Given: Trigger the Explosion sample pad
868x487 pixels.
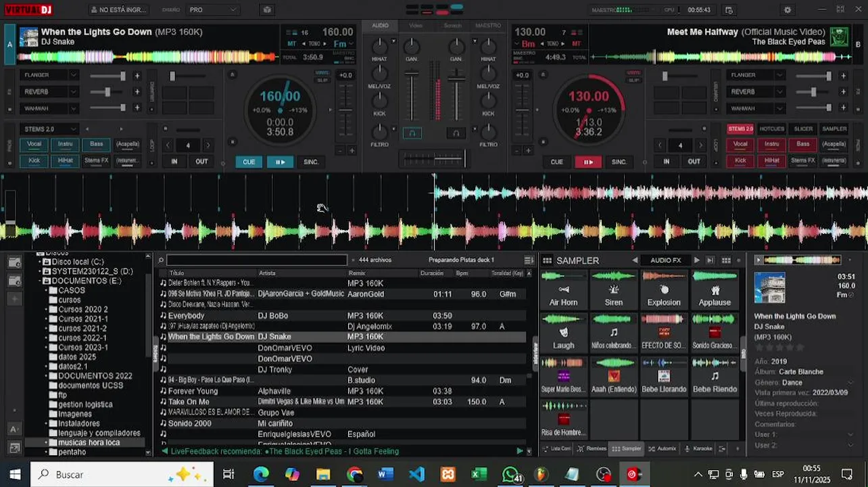Looking at the screenshot, I should tap(664, 289).
